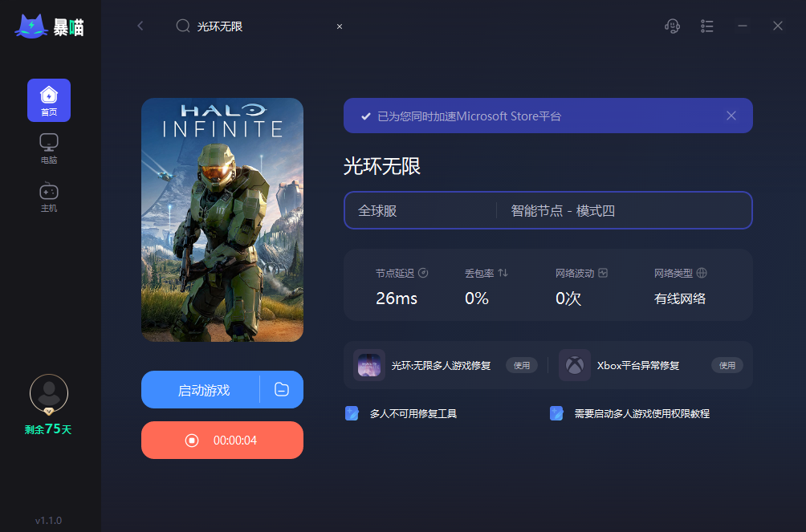
Task: Dismiss the Microsoft Store acceleration notice
Action: [x=731, y=116]
